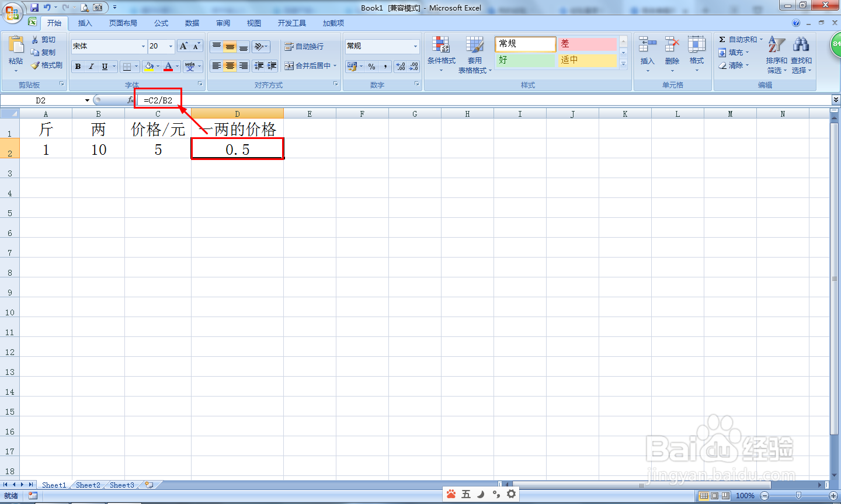
Task: Apply percent style
Action: [x=372, y=67]
